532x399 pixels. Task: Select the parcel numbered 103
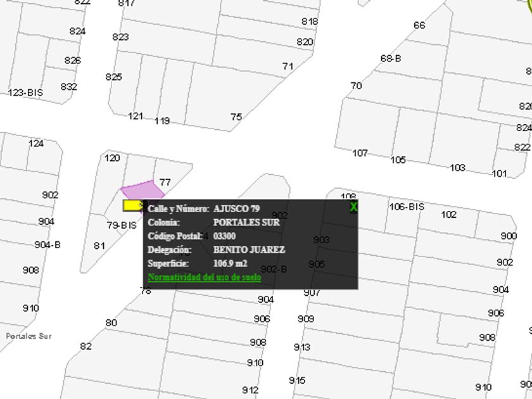(x=457, y=167)
